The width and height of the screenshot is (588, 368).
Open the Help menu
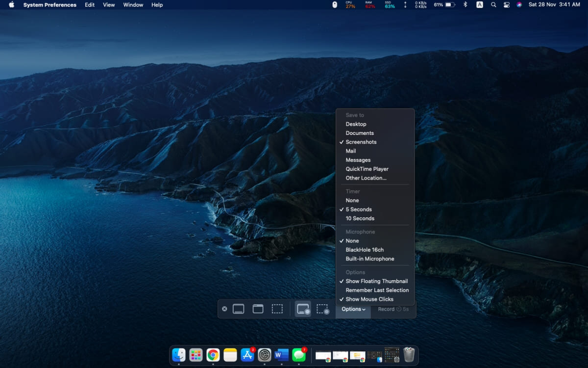[x=157, y=5]
